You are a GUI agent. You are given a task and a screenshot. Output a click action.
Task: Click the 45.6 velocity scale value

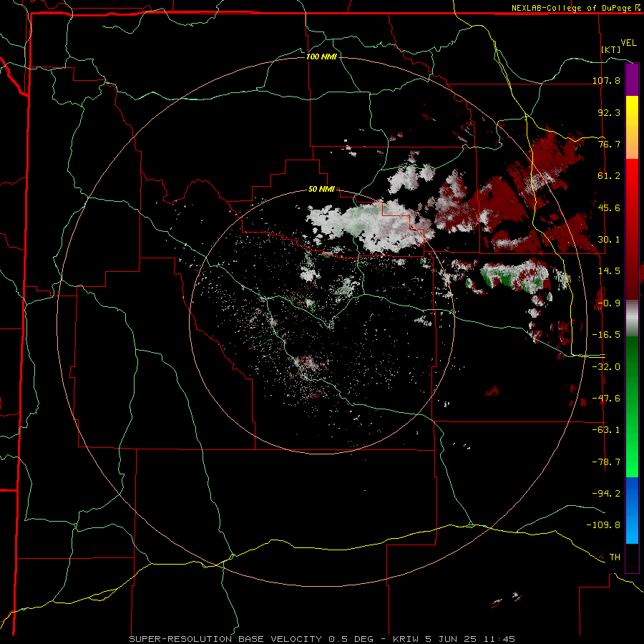point(609,208)
